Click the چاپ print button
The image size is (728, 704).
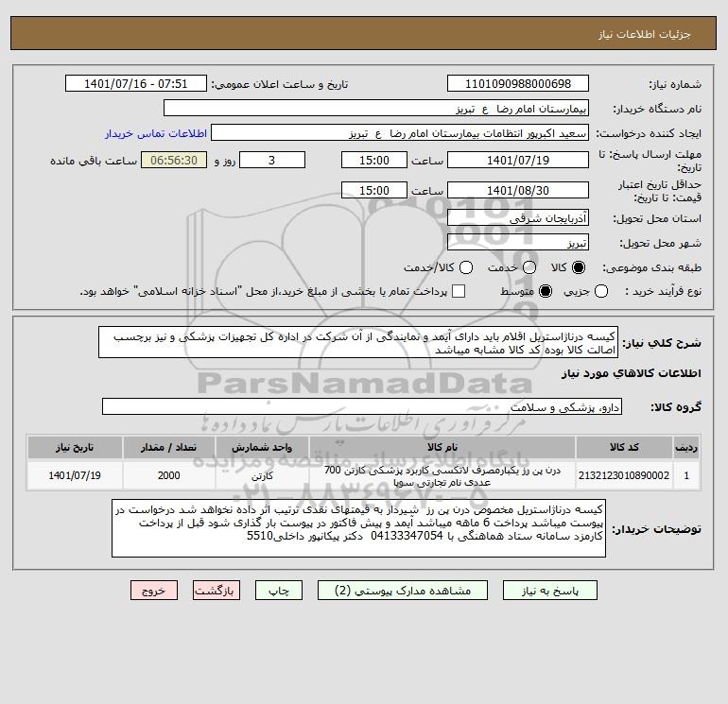tap(279, 591)
